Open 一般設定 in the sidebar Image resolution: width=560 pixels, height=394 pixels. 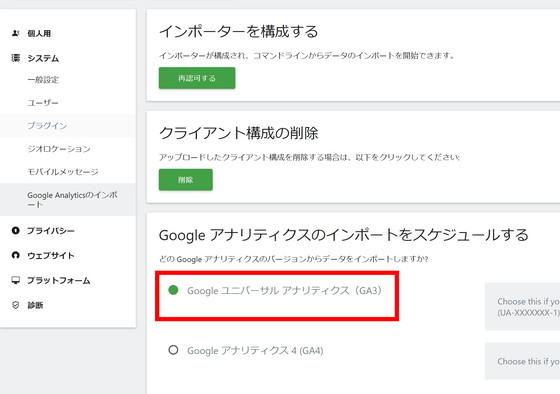click(x=43, y=80)
